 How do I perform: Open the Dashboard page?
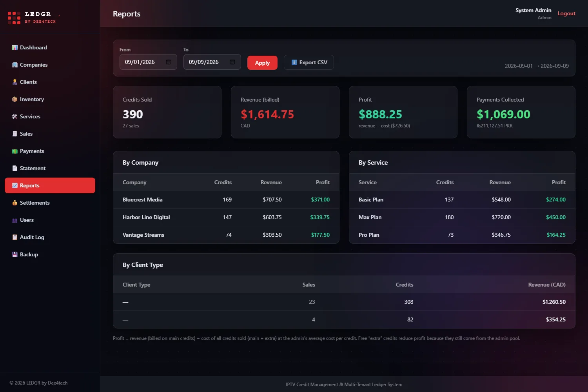pyautogui.click(x=50, y=47)
